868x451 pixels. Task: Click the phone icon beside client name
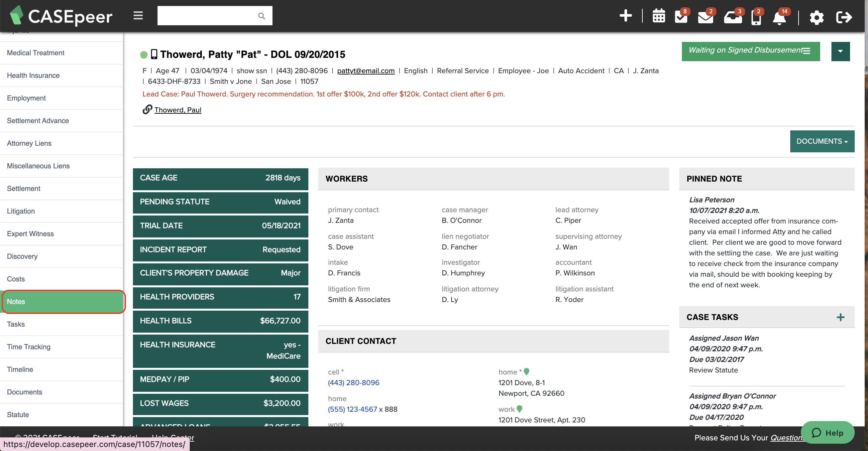154,54
